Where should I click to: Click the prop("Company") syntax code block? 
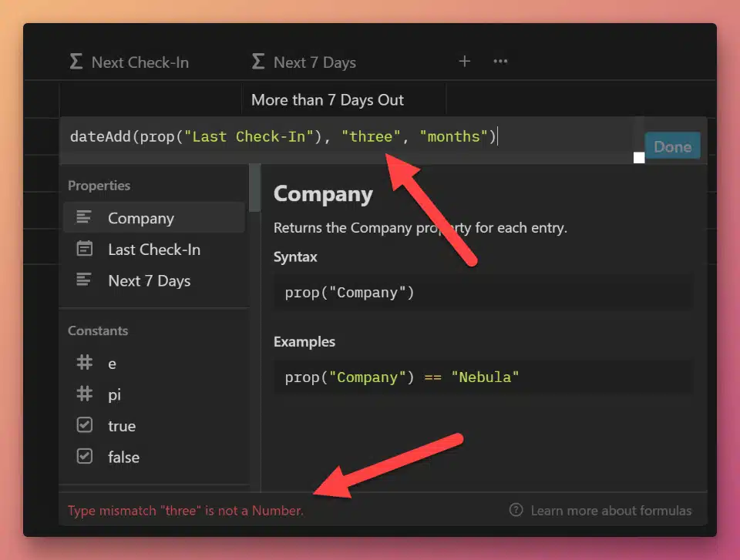pyautogui.click(x=483, y=293)
